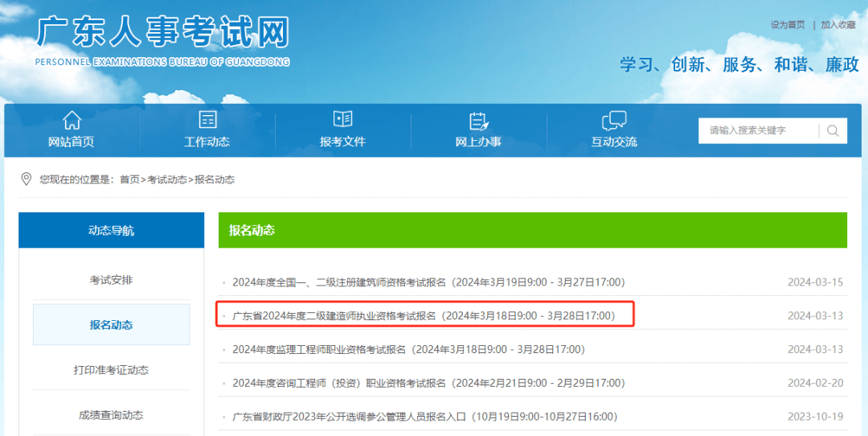Open 2024年度全国一、二级注册建筑师资格考试报名 notice

428,282
